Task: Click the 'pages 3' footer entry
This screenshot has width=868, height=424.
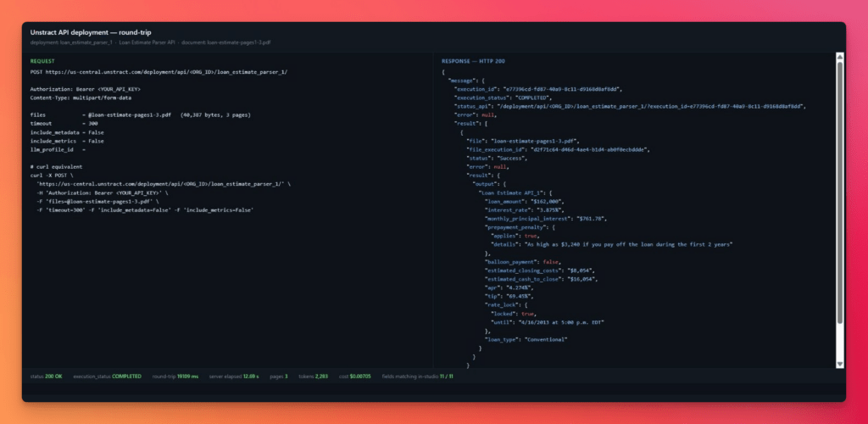Action: click(278, 377)
